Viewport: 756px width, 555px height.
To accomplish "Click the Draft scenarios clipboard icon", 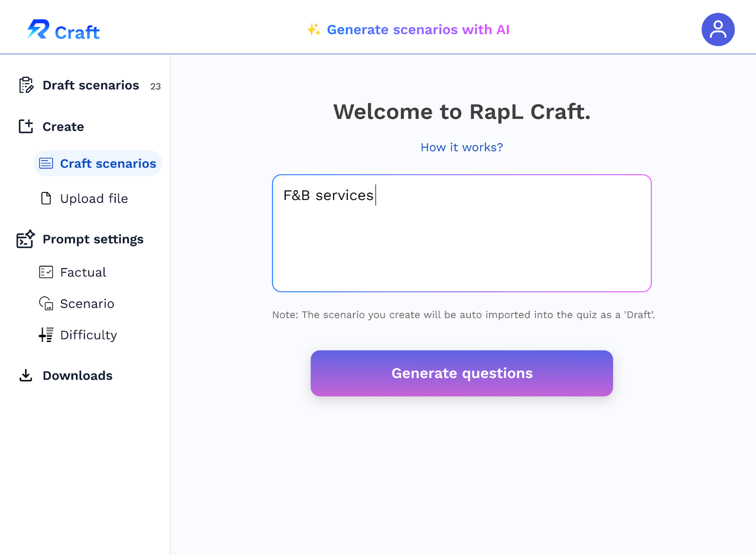I will pos(26,85).
